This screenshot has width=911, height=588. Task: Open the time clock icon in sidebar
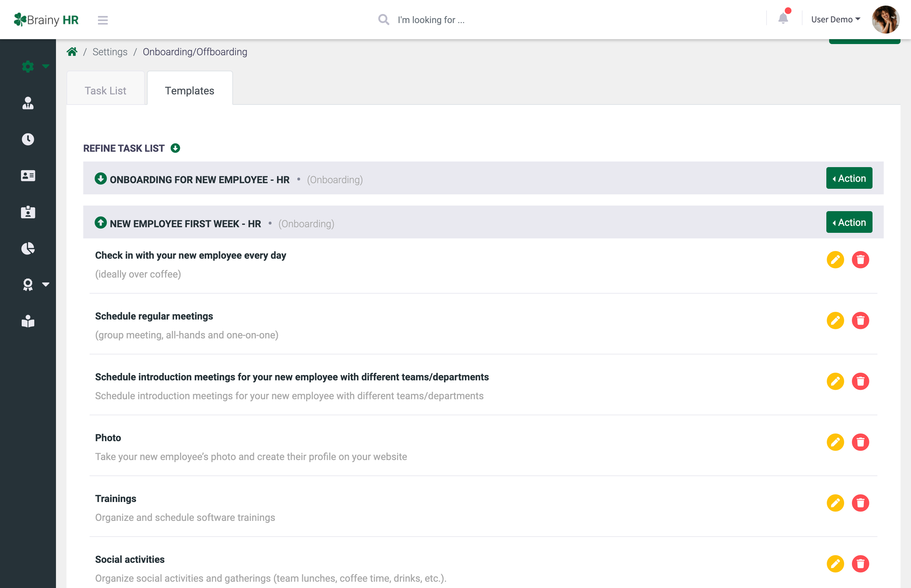[28, 139]
